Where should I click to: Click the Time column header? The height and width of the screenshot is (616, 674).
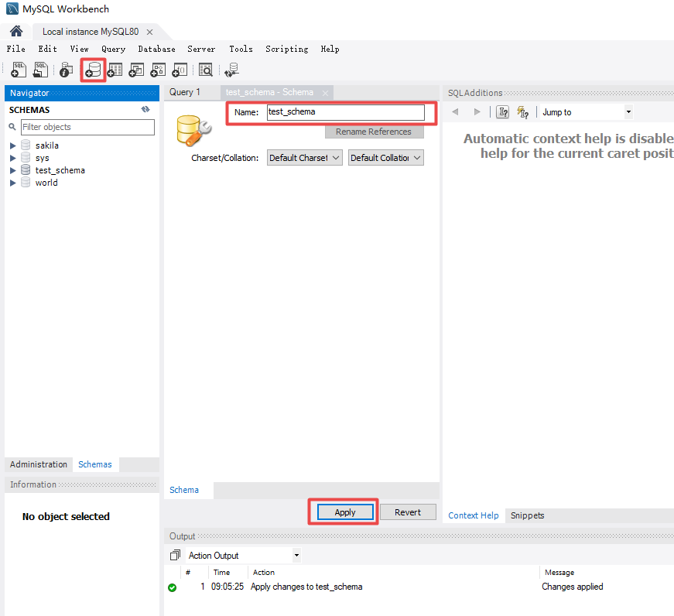pos(221,573)
